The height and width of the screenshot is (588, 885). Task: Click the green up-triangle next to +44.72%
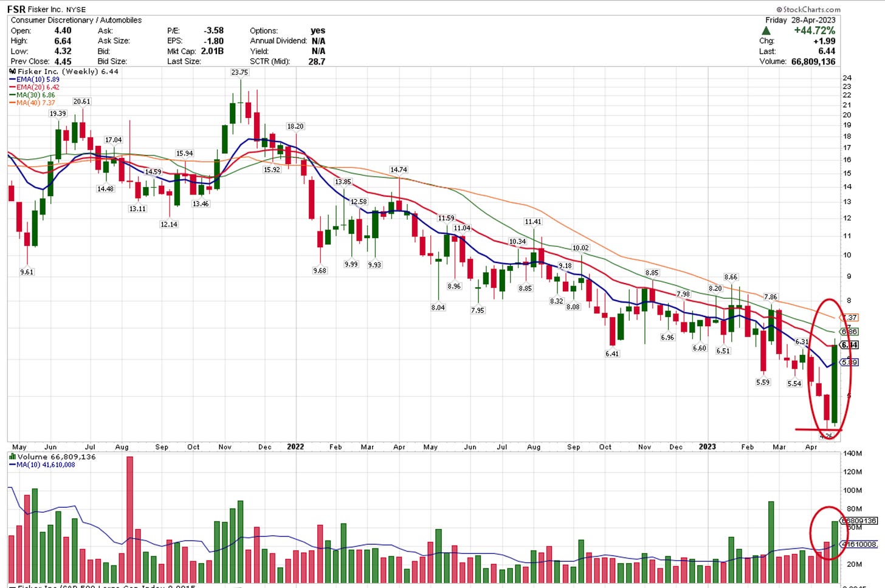(x=766, y=30)
